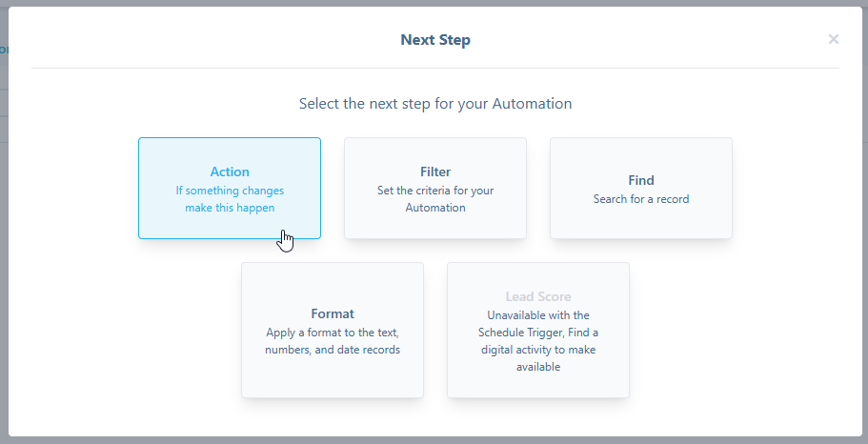
Task: Select the highlighted Action step card
Action: point(230,189)
